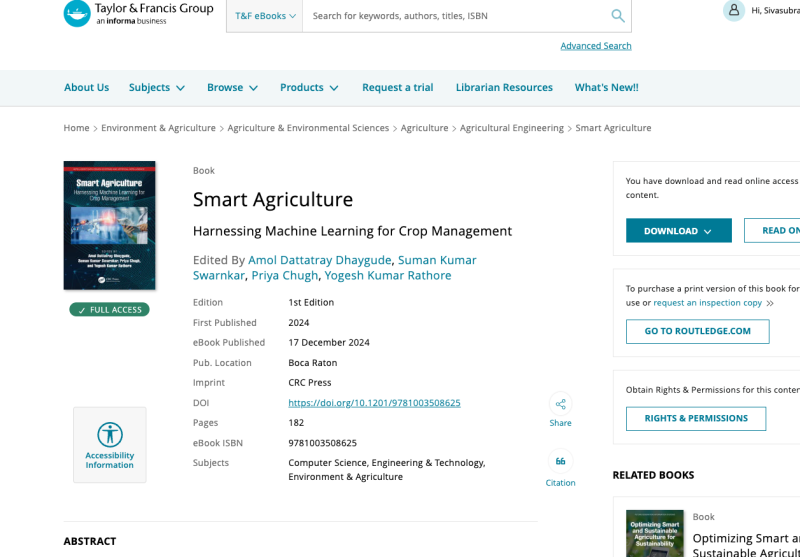The width and height of the screenshot is (800, 557).
Task: Click the 'Boca Raton' location text
Action: pos(313,363)
